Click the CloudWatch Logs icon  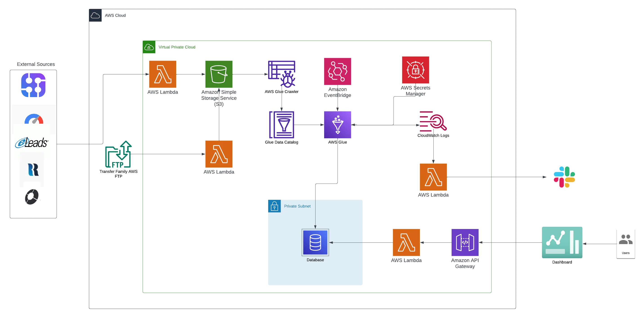coord(433,121)
